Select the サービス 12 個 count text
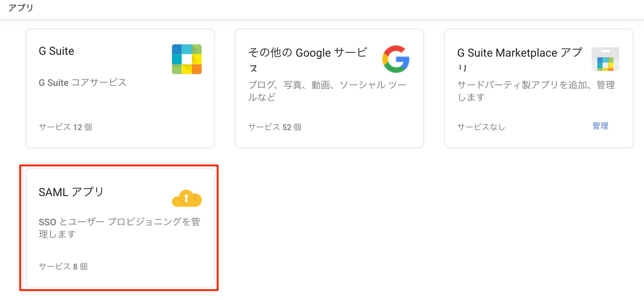Viewport: 644px width, 300px height. point(65,127)
